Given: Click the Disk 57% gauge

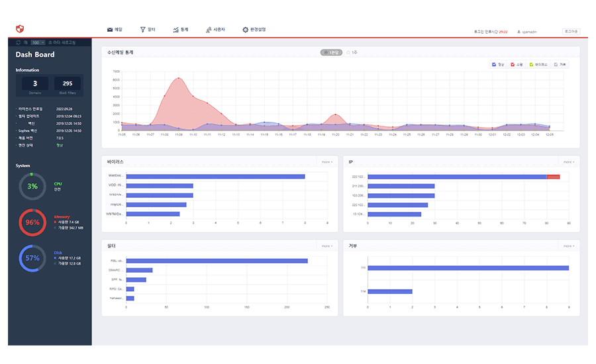Looking at the screenshot, I should [32, 258].
